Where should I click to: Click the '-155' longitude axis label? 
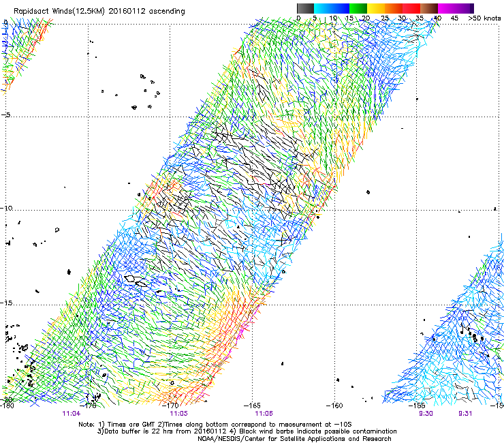(417, 406)
